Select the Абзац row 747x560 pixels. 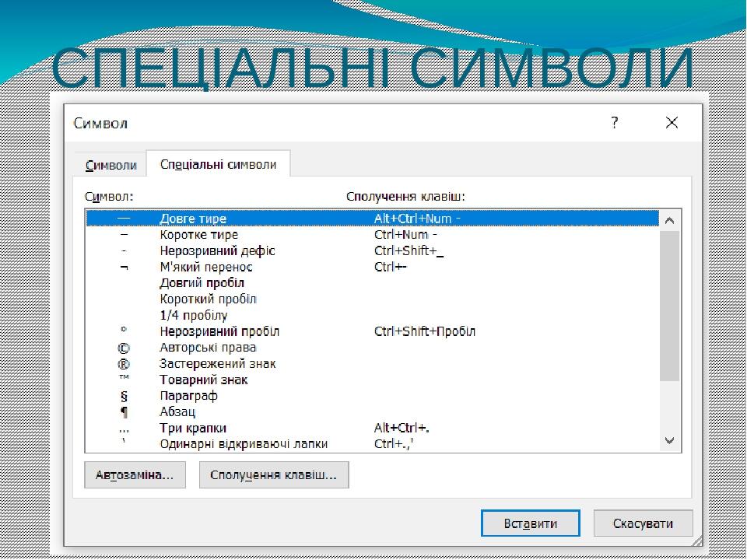(x=373, y=412)
